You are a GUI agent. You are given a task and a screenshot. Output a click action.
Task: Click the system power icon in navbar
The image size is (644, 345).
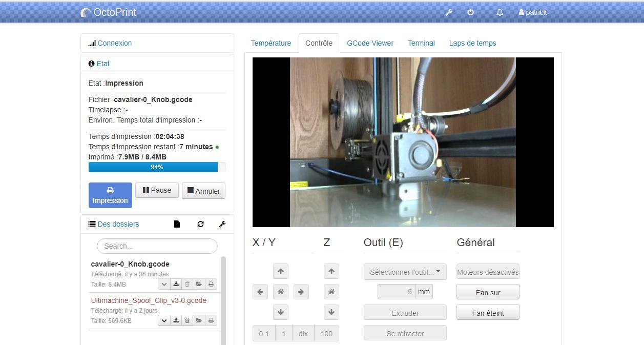coord(471,12)
